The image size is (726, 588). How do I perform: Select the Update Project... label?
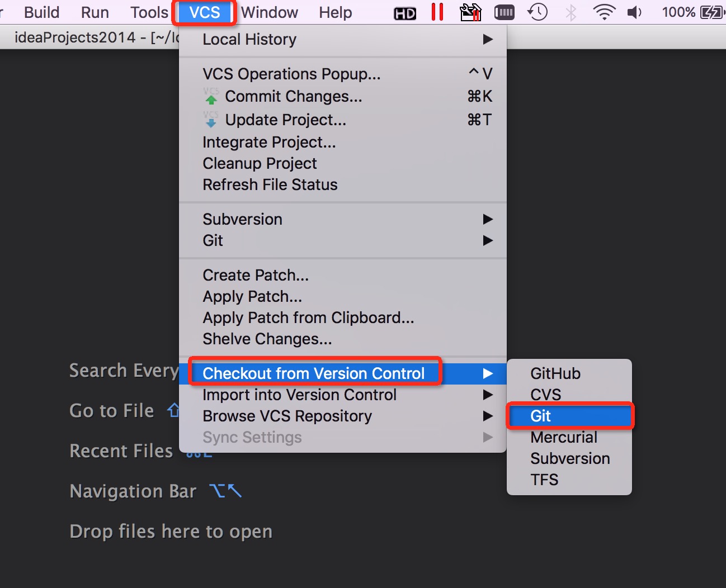pos(286,120)
